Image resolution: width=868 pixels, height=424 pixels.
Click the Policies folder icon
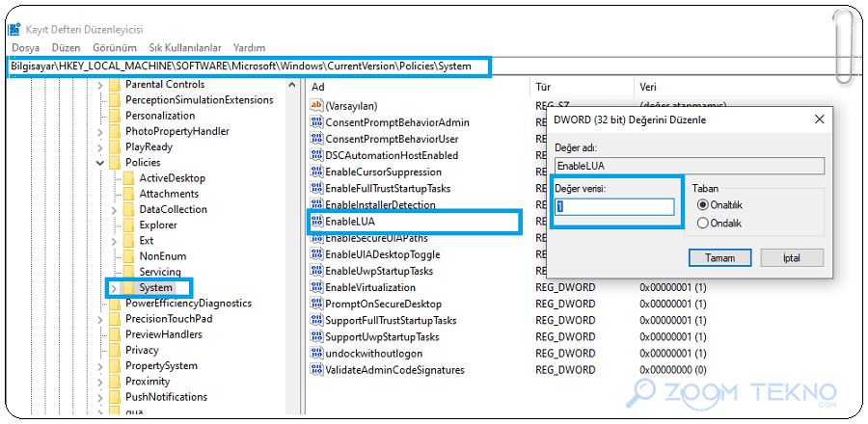115,163
